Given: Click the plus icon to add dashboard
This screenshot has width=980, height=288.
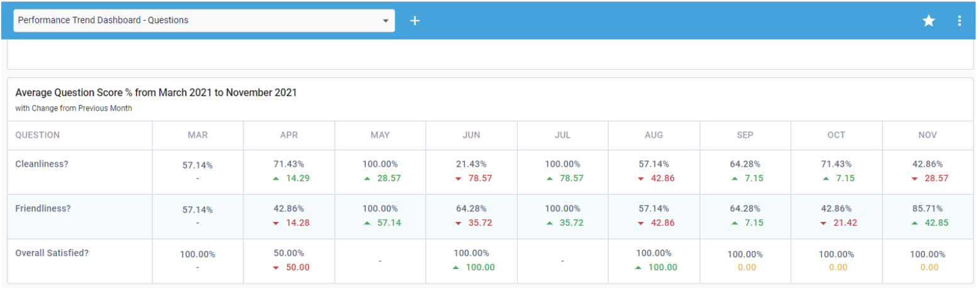Looking at the screenshot, I should click(x=415, y=21).
